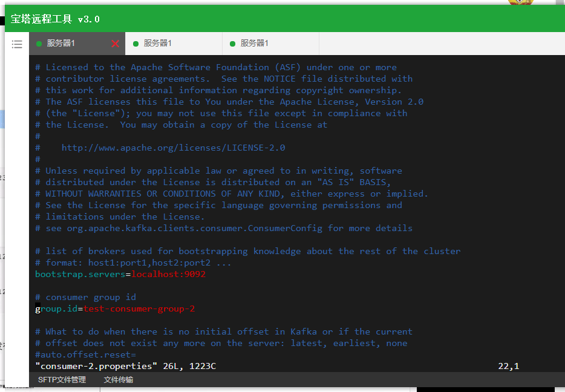The image size is (565, 392).
Task: Click the green status dot on the first tab
Action: coord(39,44)
